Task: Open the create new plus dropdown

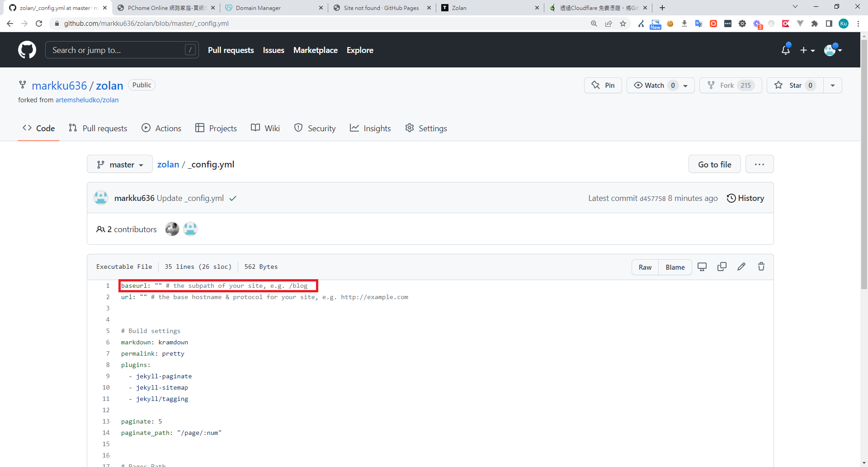Action: [807, 50]
